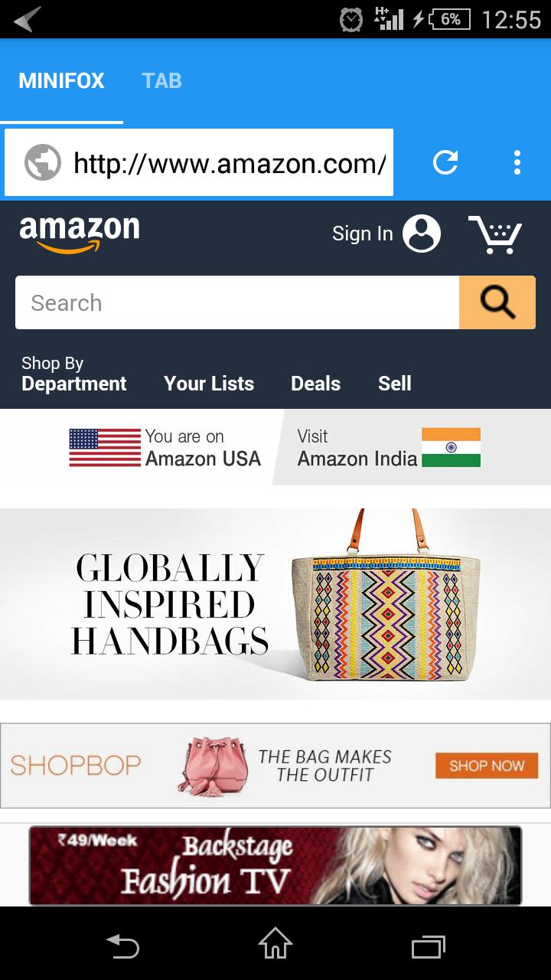Expand the Shop By Department menu
This screenshot has height=980, width=551.
[74, 374]
